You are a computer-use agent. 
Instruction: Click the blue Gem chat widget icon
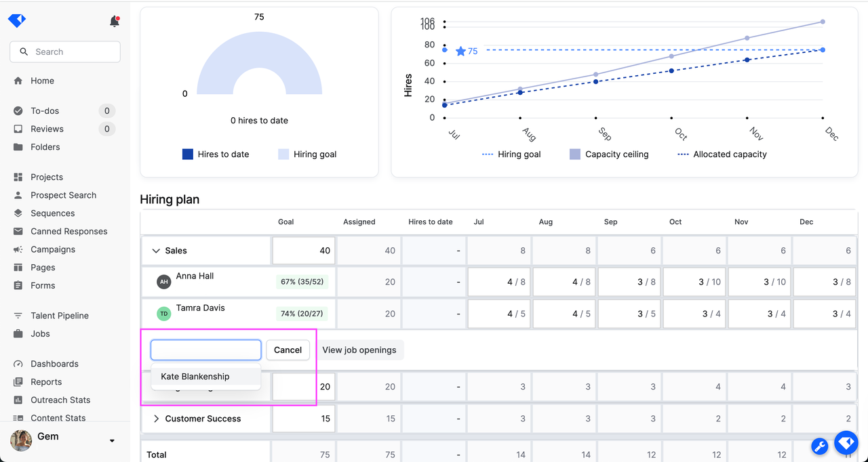click(x=846, y=443)
